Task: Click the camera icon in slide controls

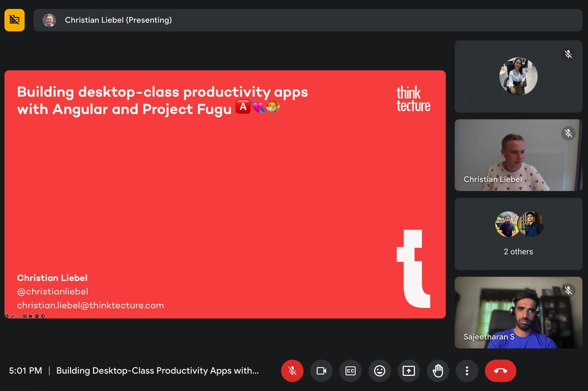Action: click(x=31, y=316)
